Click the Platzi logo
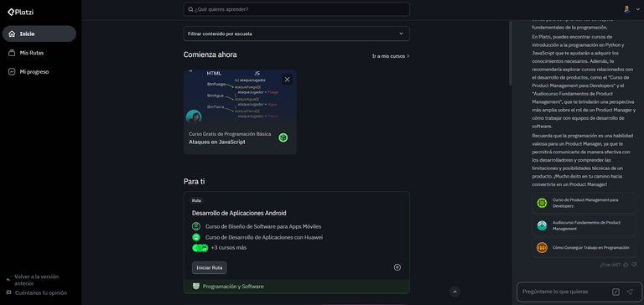Screen dimensions: 644x305 (x=20, y=13)
